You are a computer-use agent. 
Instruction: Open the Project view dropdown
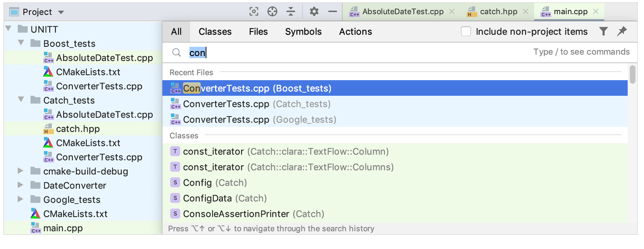(x=61, y=12)
